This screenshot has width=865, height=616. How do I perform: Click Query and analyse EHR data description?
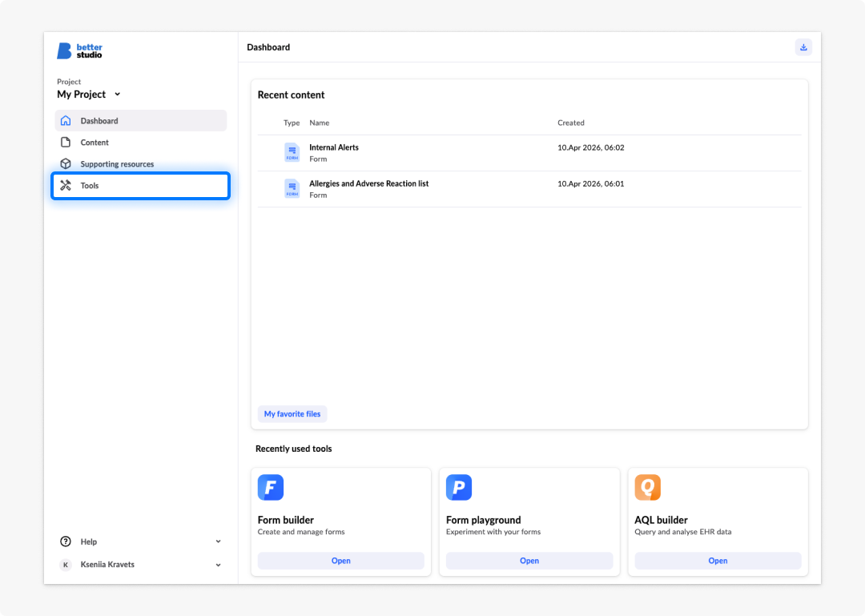(683, 532)
